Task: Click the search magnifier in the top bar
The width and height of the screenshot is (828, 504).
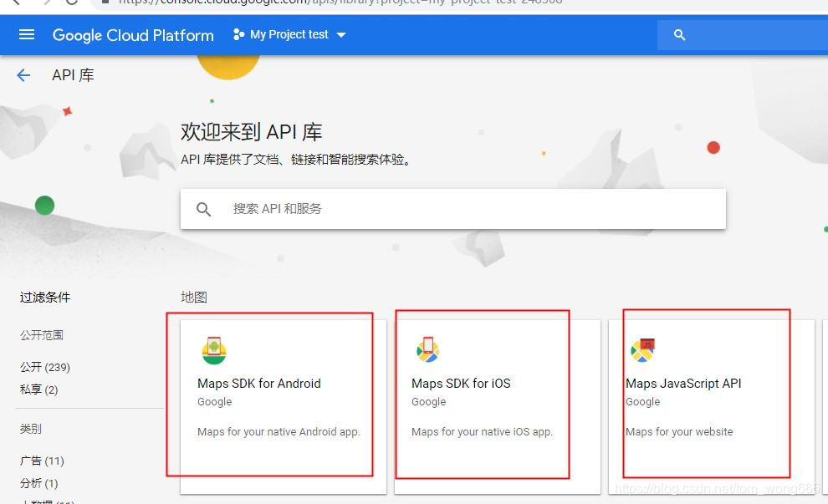Action: [679, 35]
